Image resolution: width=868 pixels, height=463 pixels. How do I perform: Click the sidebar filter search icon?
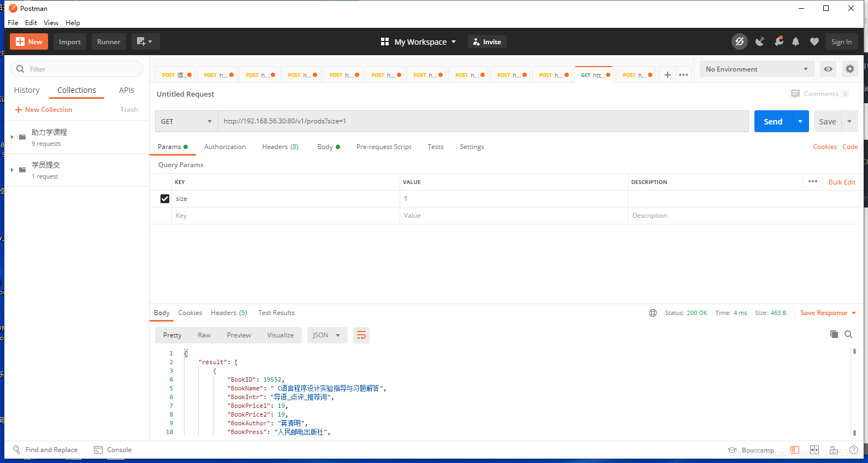point(20,69)
